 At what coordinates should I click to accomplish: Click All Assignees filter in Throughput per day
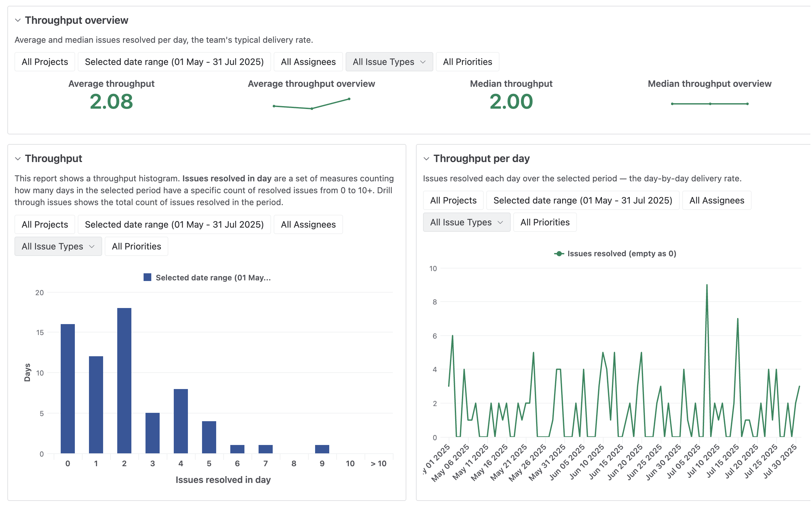click(x=717, y=200)
